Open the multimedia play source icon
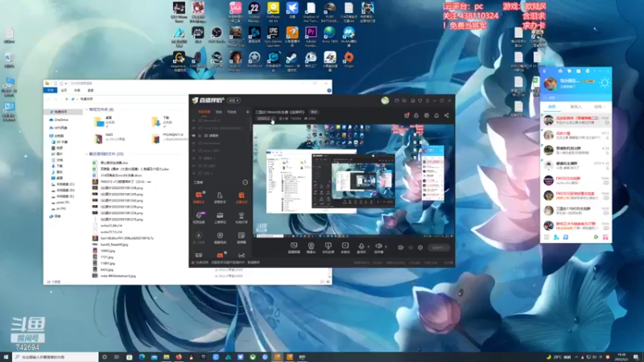 click(345, 246)
